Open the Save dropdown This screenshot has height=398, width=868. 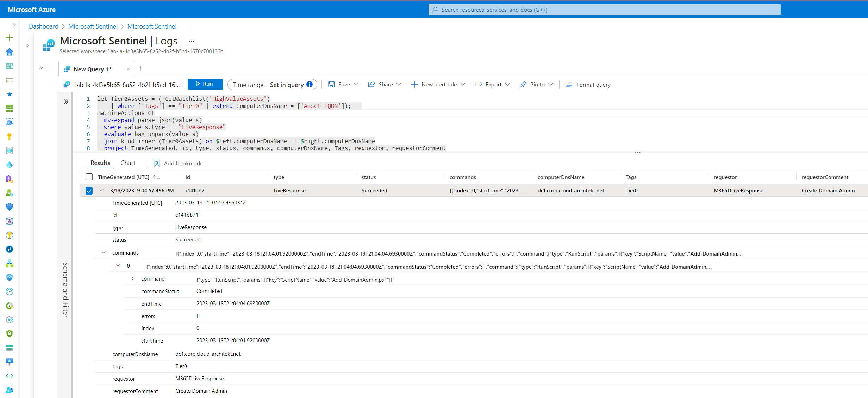343,85
